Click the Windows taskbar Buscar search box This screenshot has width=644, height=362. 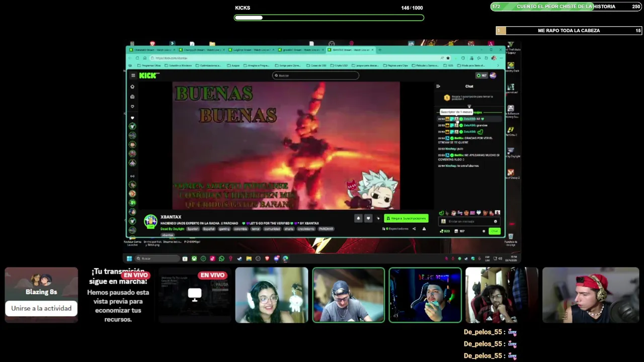click(x=157, y=258)
